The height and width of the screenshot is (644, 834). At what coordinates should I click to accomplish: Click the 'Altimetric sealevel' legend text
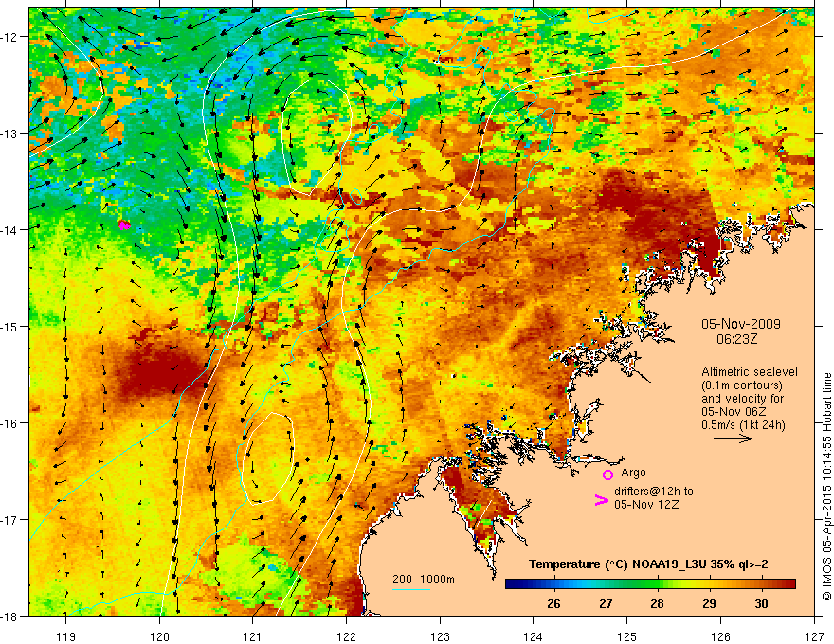[x=750, y=372]
